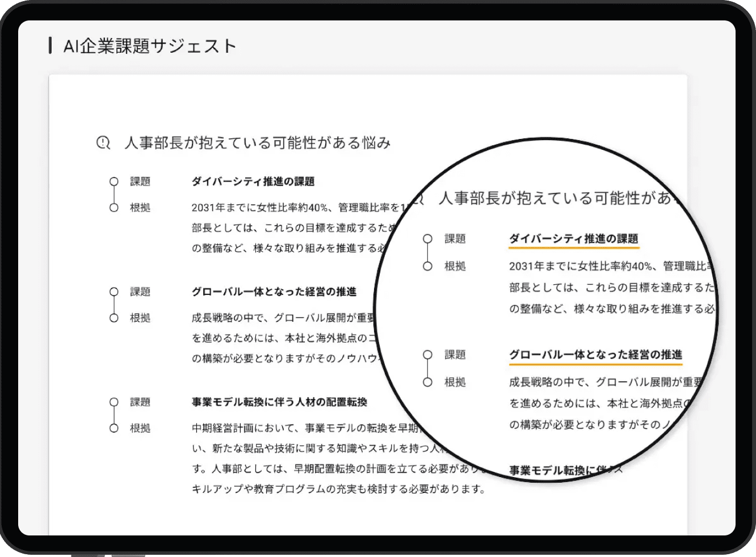Viewport: 756px width, 557px height.
Task: Click the 根拠 circle marker under グローバル一体 outside the magnifier
Action: coord(114,318)
